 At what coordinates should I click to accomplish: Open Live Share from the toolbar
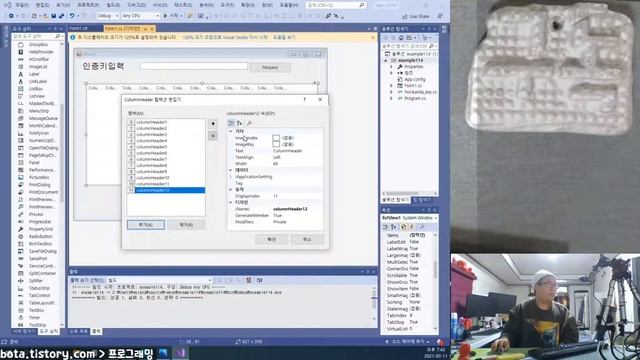[416, 16]
